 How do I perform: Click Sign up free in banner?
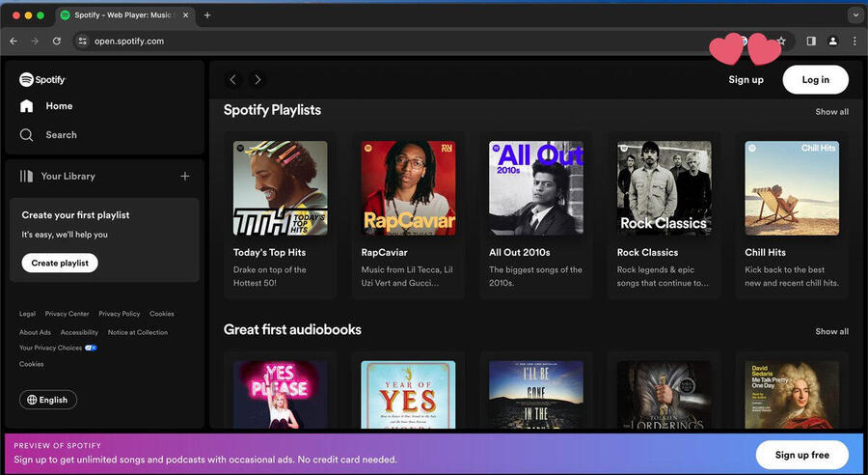[801, 455]
